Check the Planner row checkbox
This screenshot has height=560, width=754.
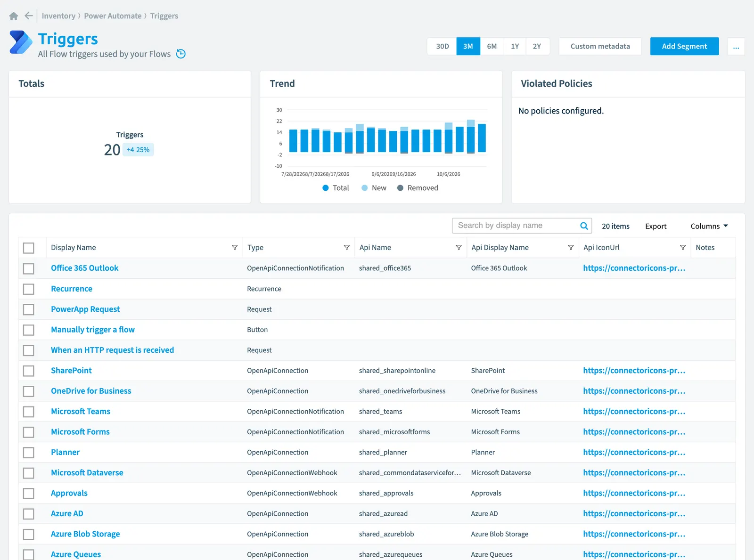29,453
